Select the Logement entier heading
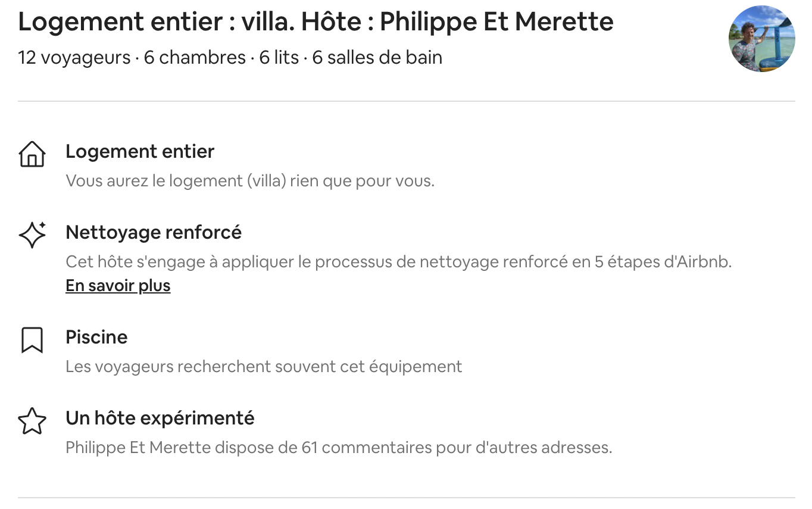 (x=140, y=151)
